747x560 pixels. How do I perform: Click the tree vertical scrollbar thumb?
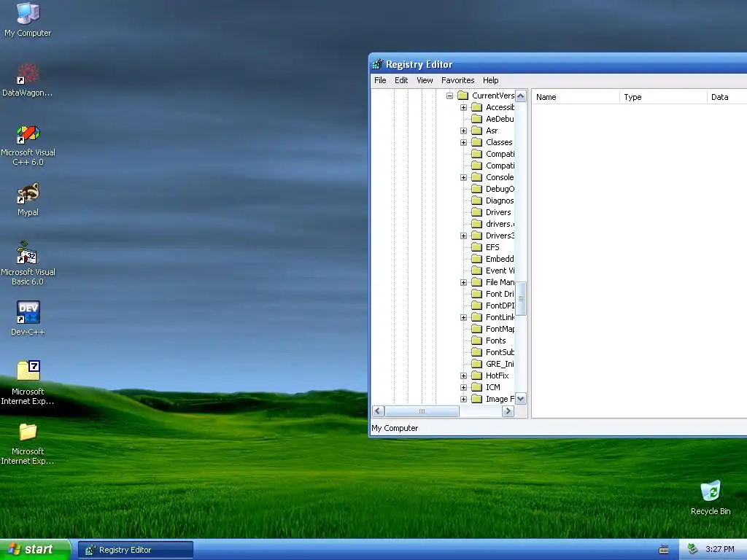[x=521, y=298]
